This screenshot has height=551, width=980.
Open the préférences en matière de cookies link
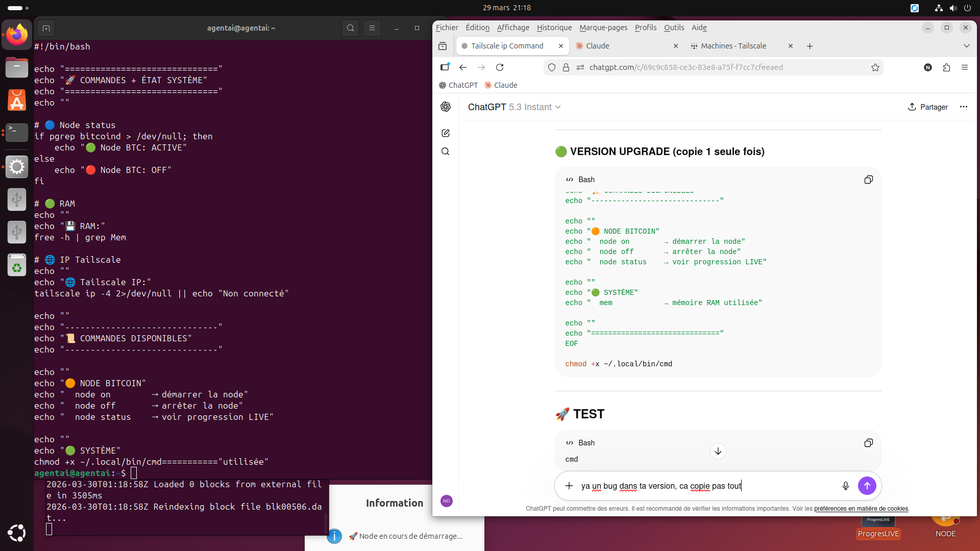click(x=861, y=509)
